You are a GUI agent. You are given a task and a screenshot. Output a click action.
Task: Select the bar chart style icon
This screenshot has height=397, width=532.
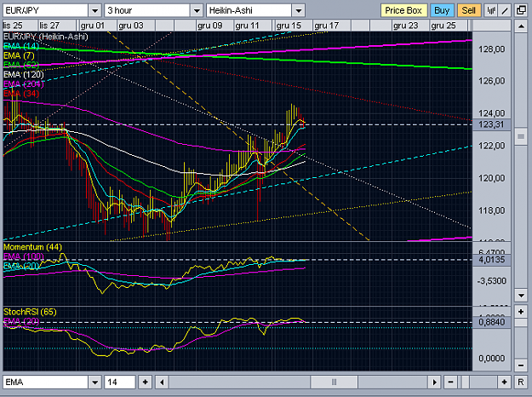click(x=491, y=10)
